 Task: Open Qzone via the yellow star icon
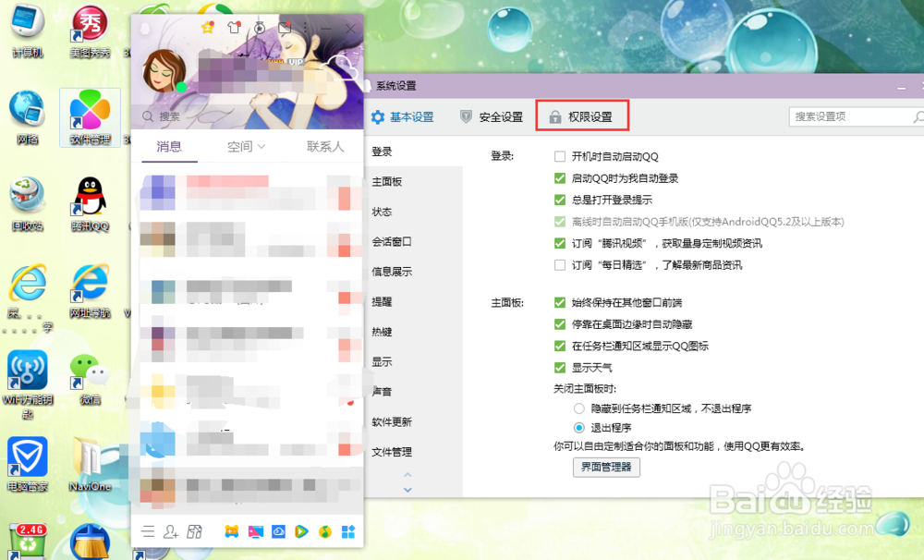(x=207, y=27)
